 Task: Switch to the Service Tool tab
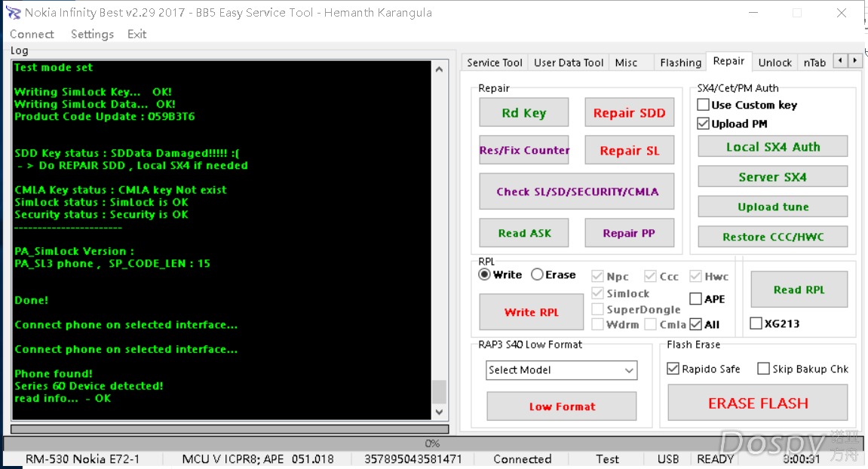(495, 63)
